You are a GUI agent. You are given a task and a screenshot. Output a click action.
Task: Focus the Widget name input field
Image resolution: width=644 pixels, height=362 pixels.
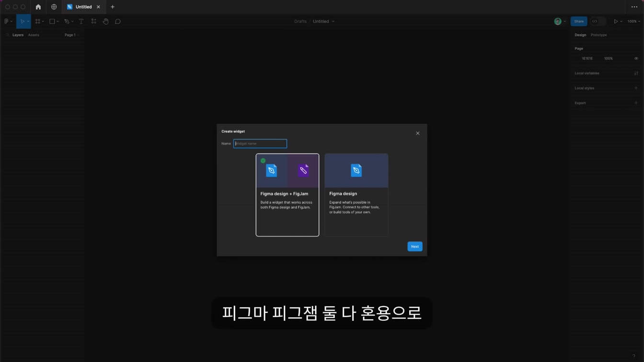(260, 144)
